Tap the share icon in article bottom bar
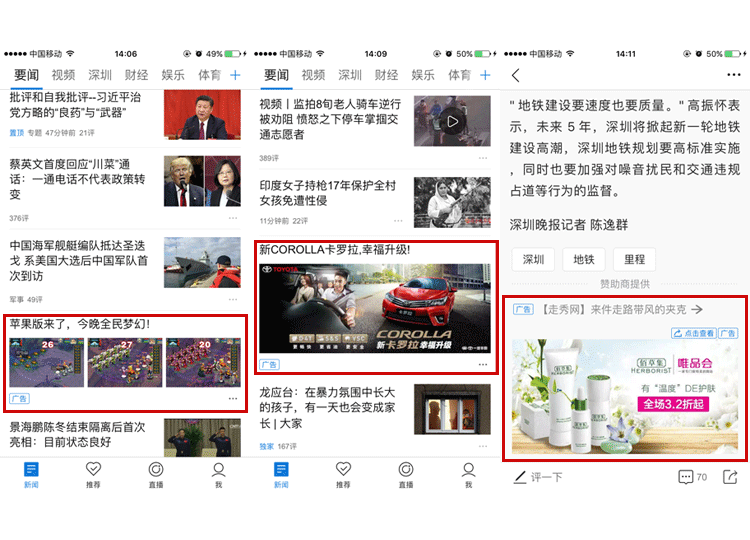The width and height of the screenshot is (750, 540). coord(730,476)
